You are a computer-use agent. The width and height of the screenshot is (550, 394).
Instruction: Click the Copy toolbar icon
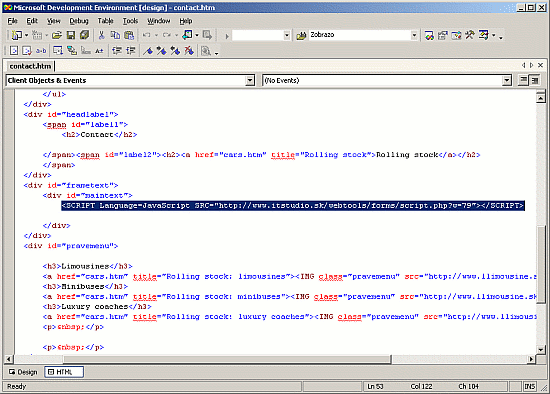coord(115,35)
